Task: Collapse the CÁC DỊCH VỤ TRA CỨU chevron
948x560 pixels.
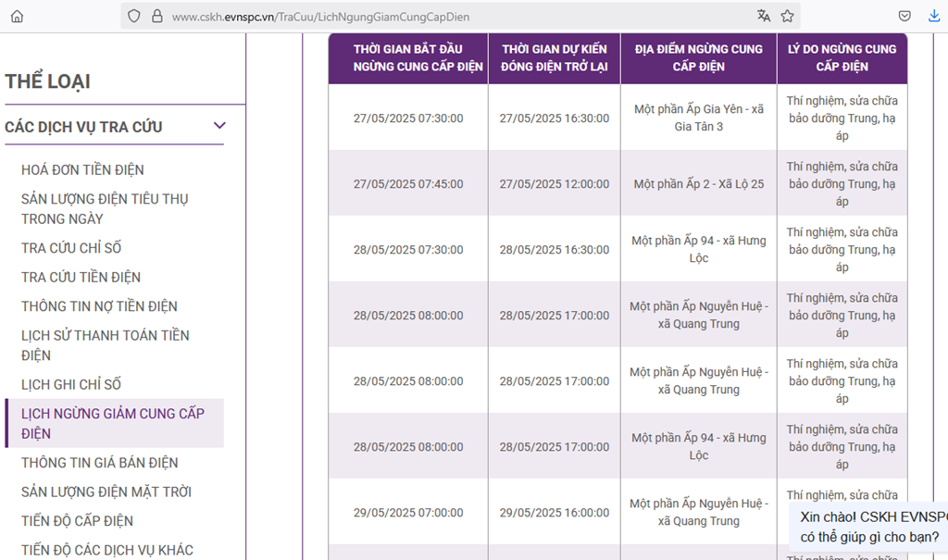Action: [219, 126]
